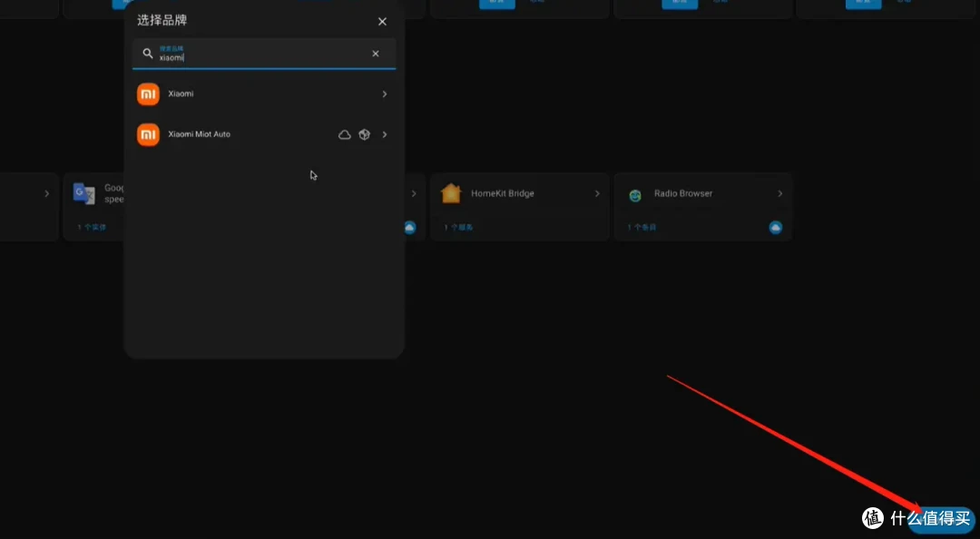980x539 pixels.
Task: Click cloud badge on Radio Browser card
Action: (x=776, y=228)
